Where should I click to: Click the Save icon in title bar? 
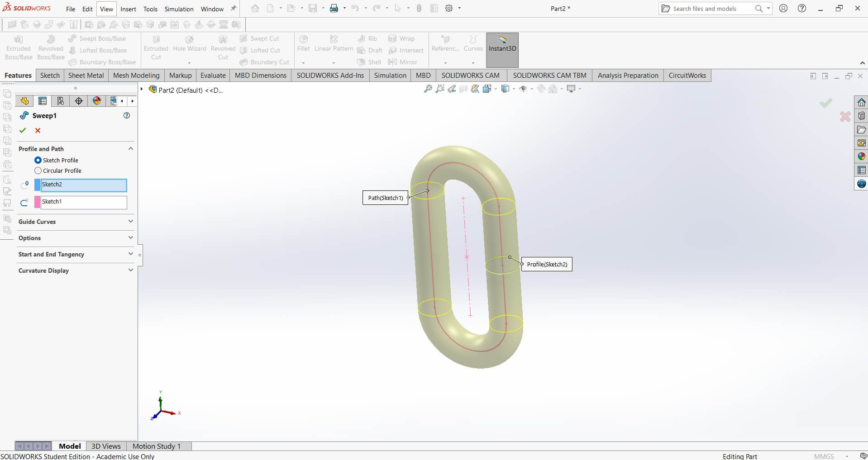click(x=313, y=8)
